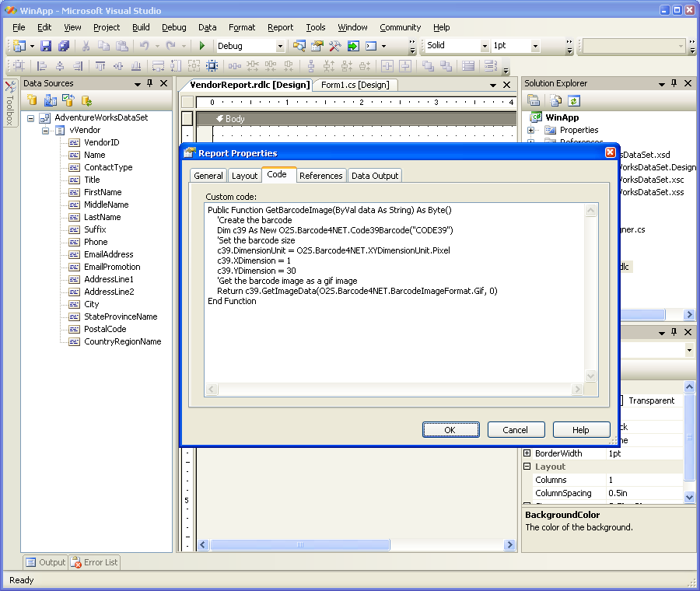
Task: Expand the Properties node under WinApp
Action: coord(531,131)
